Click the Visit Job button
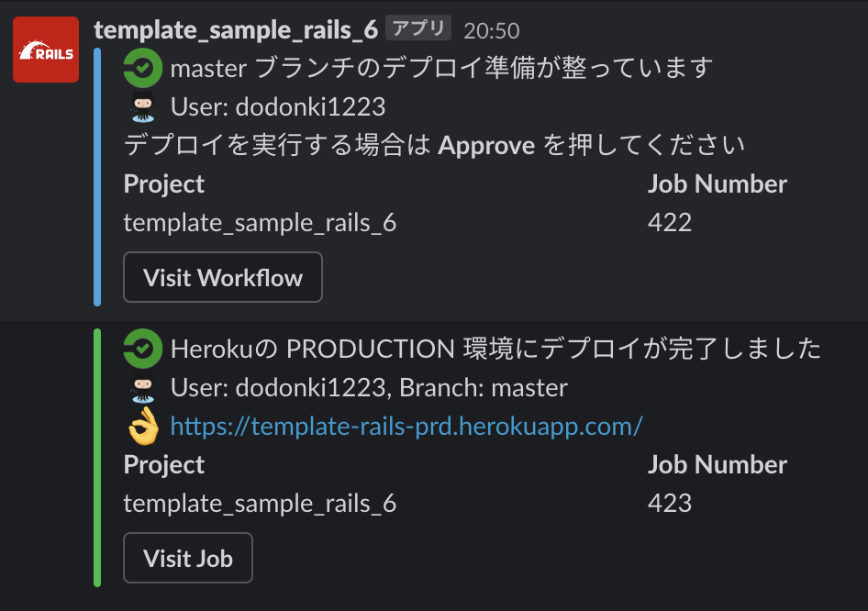This screenshot has height=611, width=868. coord(188,558)
